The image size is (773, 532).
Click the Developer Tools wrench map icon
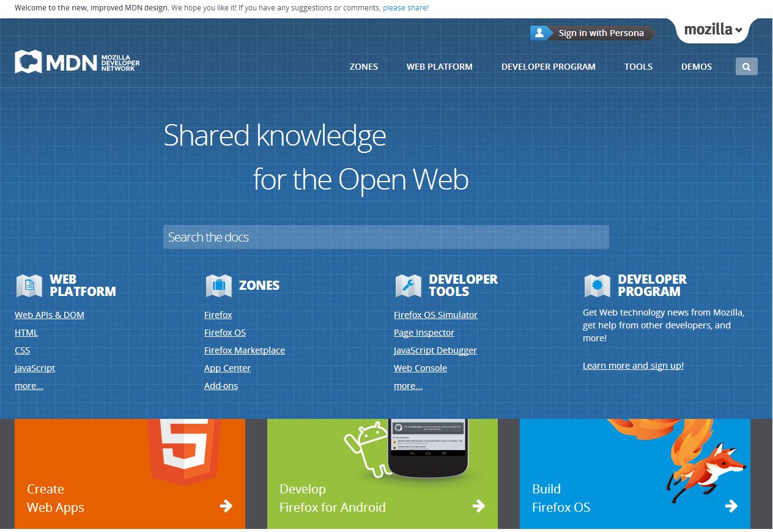pyautogui.click(x=408, y=286)
